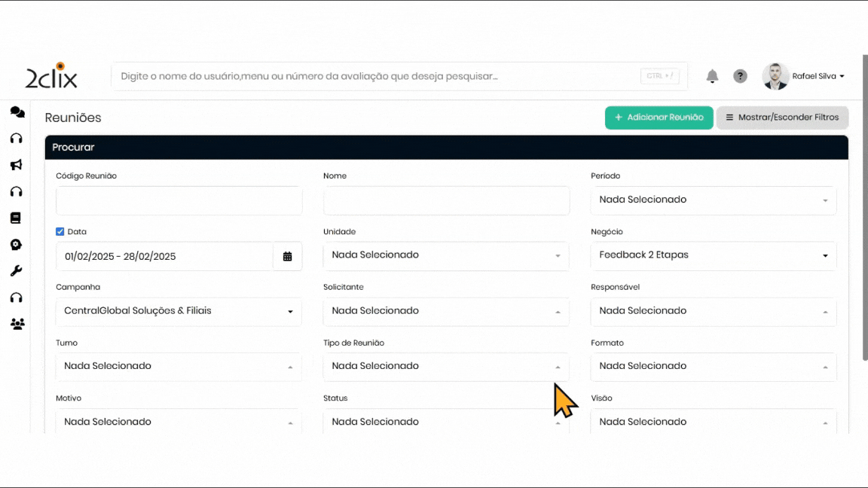Screen dimensions: 868x488
Task: Open the wrench tools sidebar icon
Action: [17, 271]
